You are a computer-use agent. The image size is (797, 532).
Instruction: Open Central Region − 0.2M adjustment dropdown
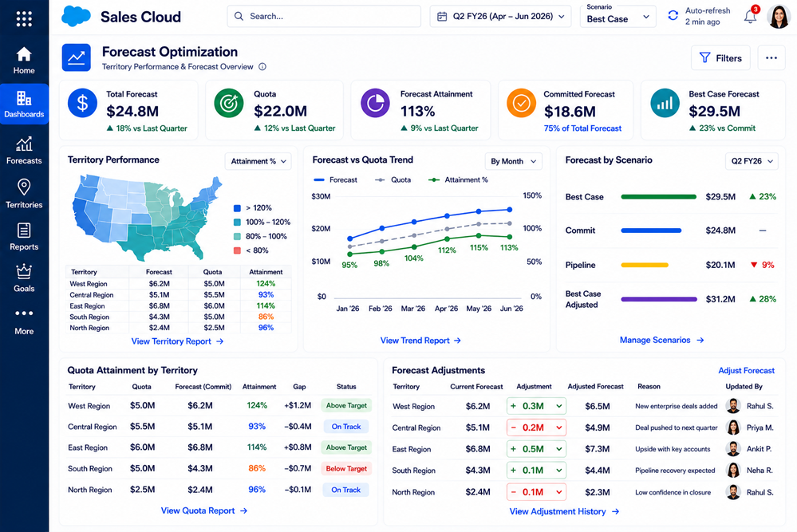point(536,428)
